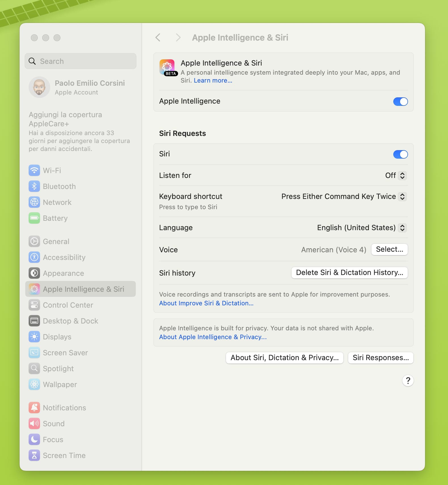
Task: Click the Desktop & Dock icon
Action: (x=34, y=321)
